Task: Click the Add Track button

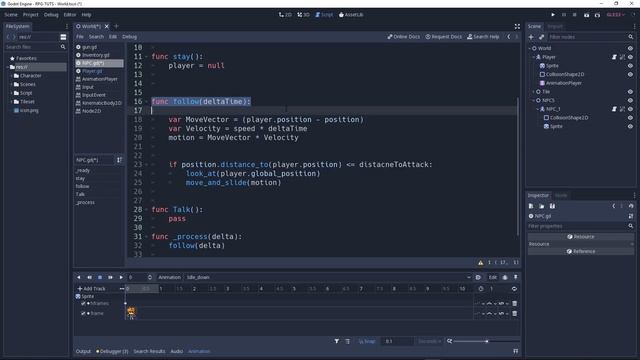Action: 91,289
